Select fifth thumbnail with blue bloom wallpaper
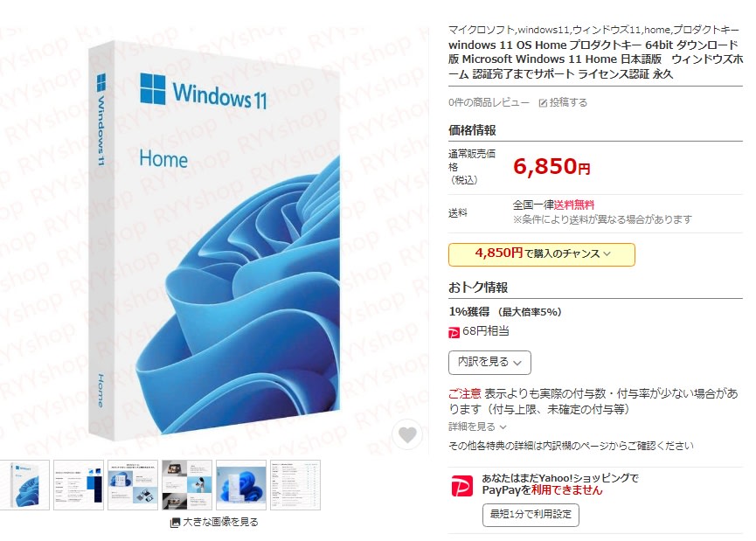 click(241, 484)
